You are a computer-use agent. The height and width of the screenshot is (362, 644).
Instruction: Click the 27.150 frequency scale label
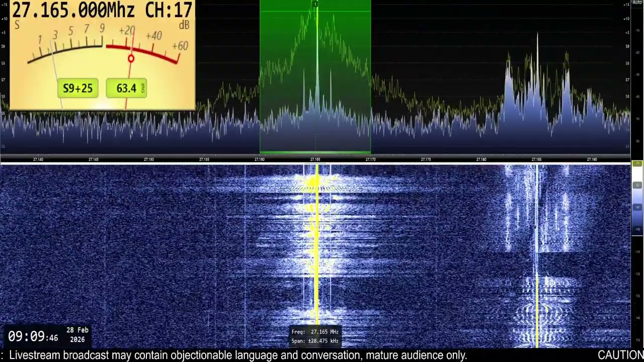click(148, 159)
